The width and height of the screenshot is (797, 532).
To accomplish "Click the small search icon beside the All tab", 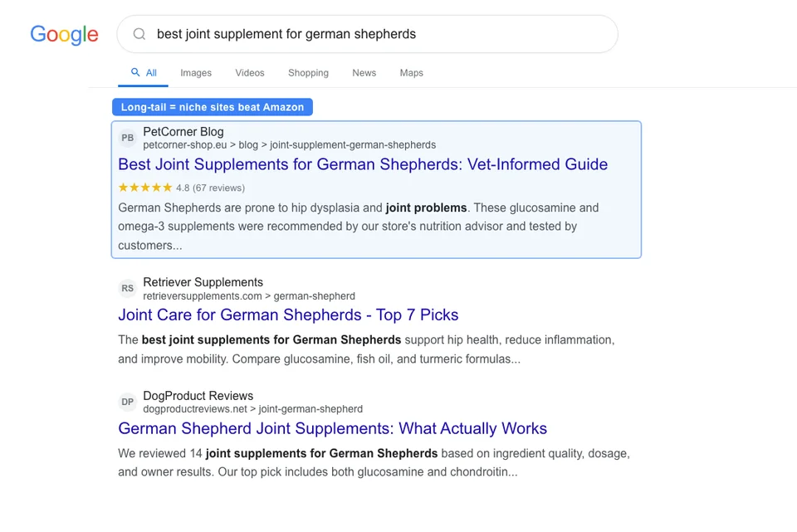I will [134, 72].
